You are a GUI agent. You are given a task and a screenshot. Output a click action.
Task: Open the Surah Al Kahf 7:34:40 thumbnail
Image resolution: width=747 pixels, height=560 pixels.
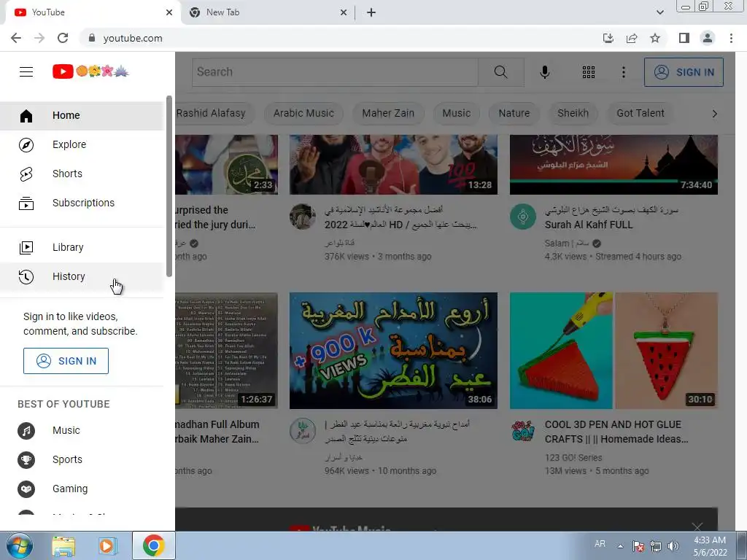[x=614, y=165]
